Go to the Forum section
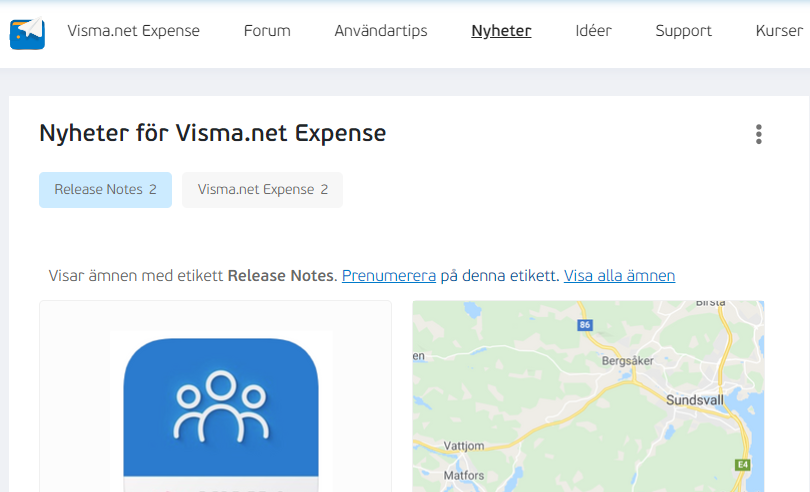This screenshot has width=810, height=492. (267, 31)
